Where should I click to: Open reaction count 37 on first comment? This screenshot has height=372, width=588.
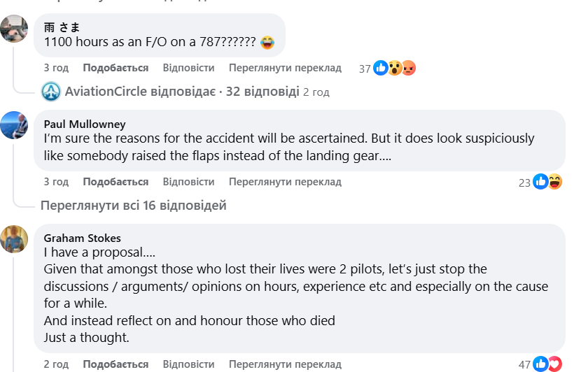pyautogui.click(x=364, y=69)
